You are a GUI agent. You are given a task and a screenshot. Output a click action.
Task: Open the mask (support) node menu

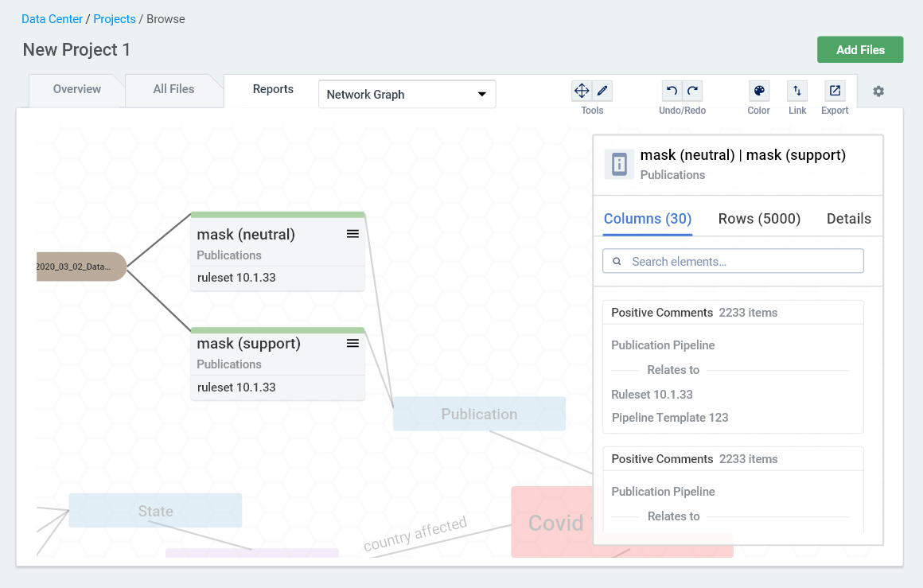tap(352, 343)
